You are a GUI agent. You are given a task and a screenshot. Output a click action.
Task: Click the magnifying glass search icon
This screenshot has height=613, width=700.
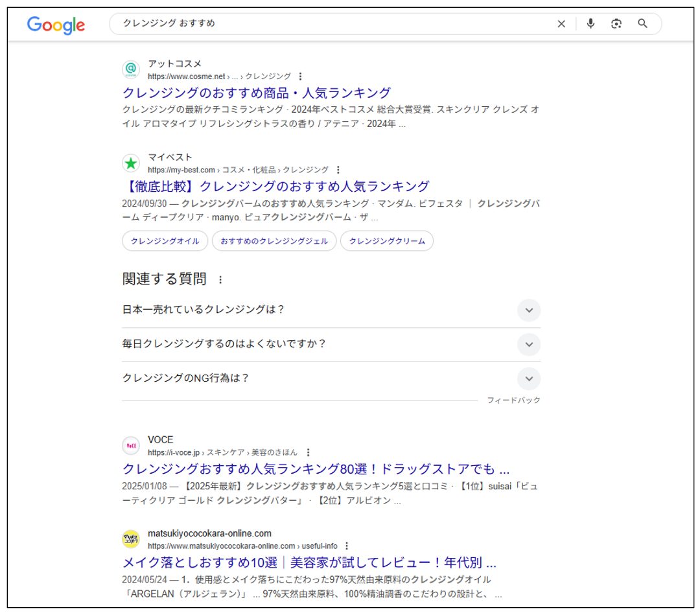[x=642, y=24]
